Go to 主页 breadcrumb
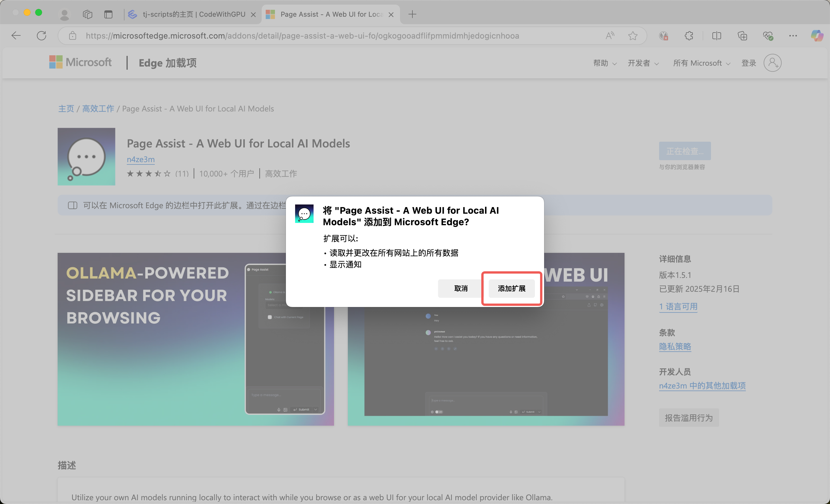This screenshot has height=504, width=830. [x=66, y=108]
